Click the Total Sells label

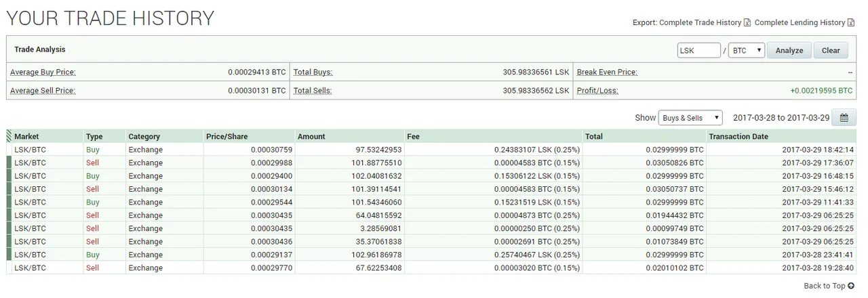[x=313, y=91]
